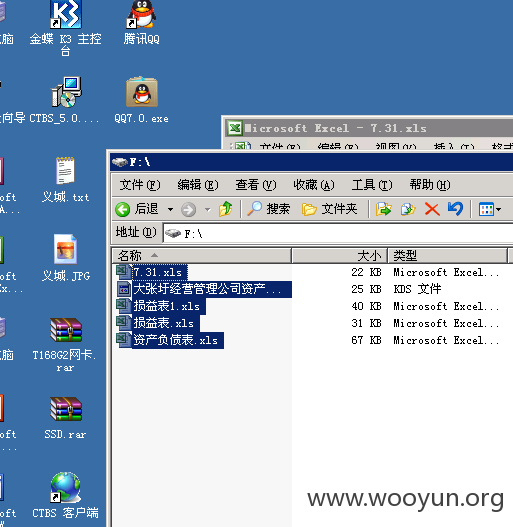Click the Copy To folder icon

point(408,209)
